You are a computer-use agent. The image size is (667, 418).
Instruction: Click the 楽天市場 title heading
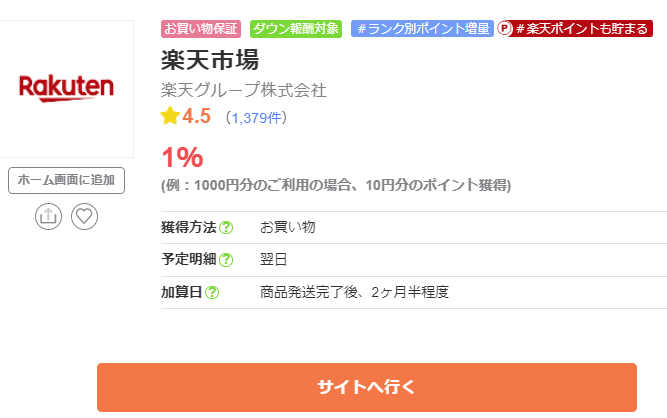[202, 59]
